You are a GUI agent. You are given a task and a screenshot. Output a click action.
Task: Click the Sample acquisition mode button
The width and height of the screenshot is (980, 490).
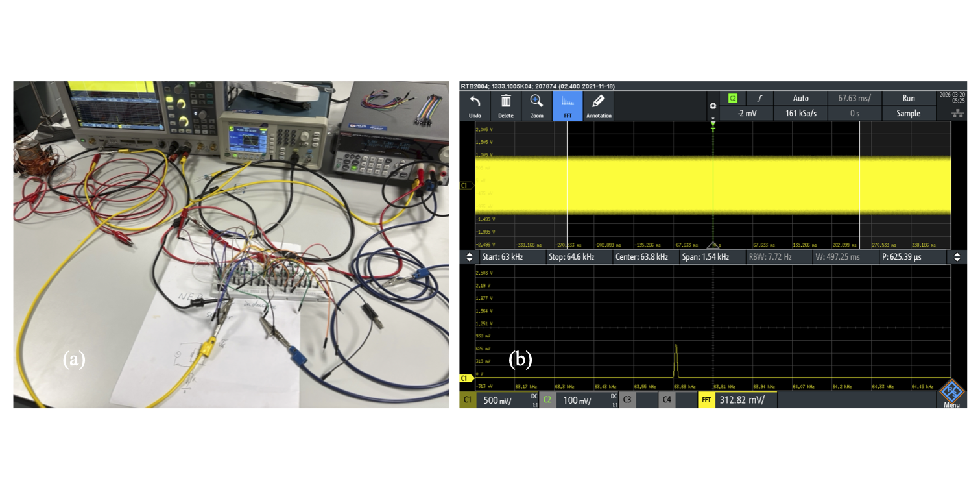[908, 113]
